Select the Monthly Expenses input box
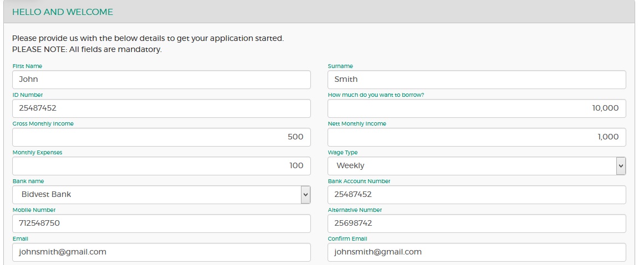Image resolution: width=644 pixels, height=265 pixels. pos(161,165)
